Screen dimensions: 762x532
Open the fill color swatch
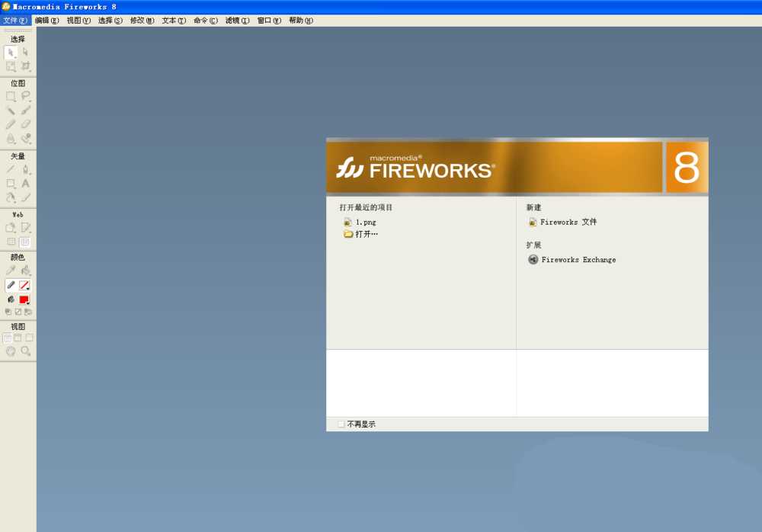coord(24,299)
